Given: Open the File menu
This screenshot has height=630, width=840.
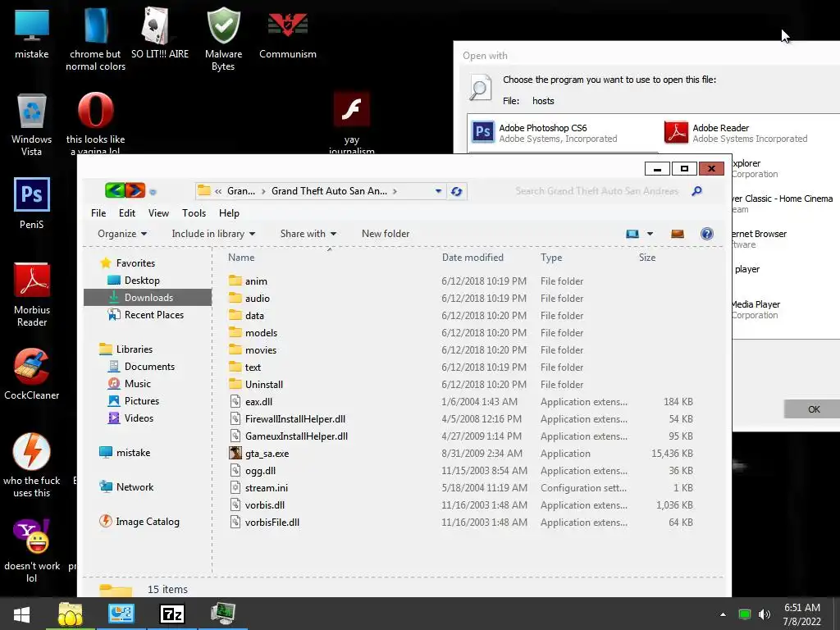Looking at the screenshot, I should coord(98,213).
